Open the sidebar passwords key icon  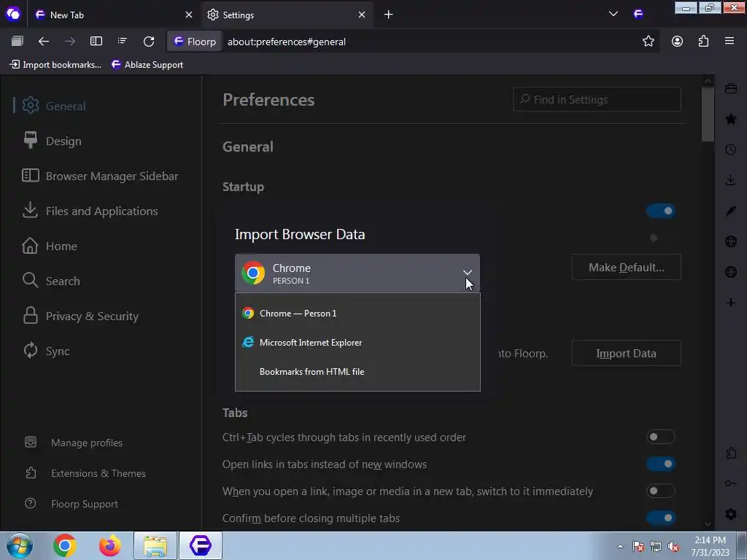pyautogui.click(x=731, y=484)
